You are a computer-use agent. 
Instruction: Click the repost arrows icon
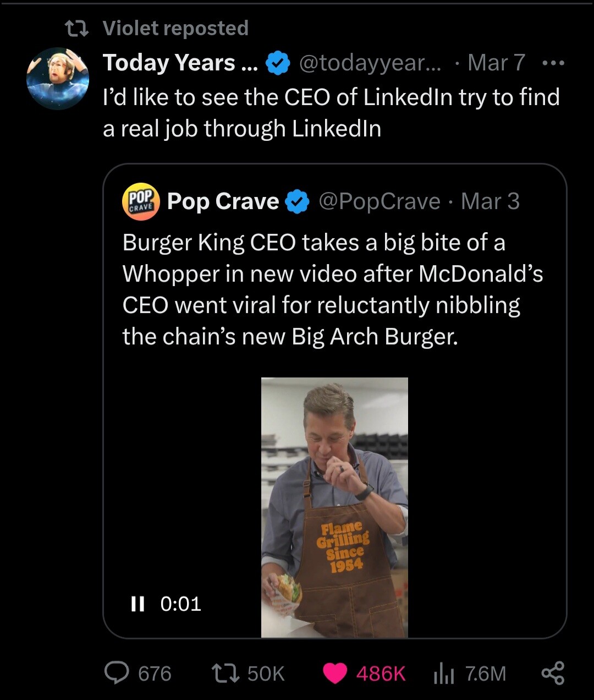[226, 673]
